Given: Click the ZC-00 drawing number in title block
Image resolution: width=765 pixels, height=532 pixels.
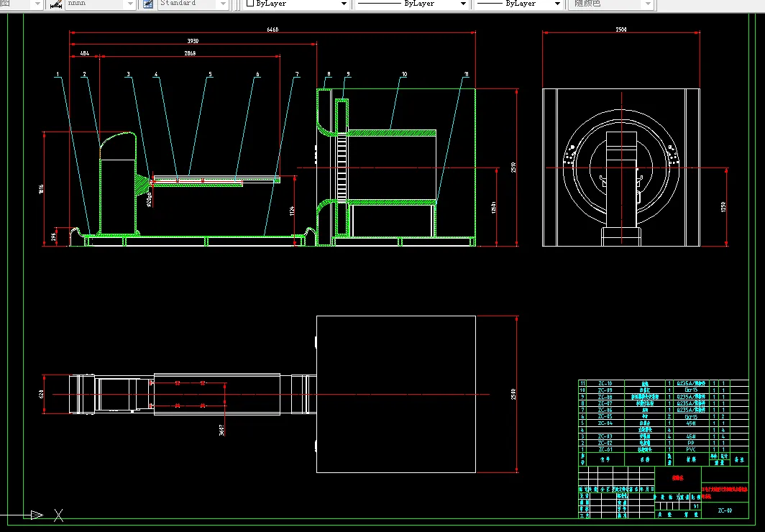Looking at the screenshot, I should (725, 510).
